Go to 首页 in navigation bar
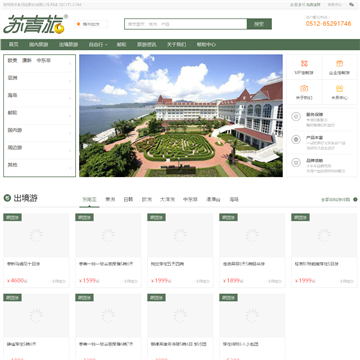 13,44
